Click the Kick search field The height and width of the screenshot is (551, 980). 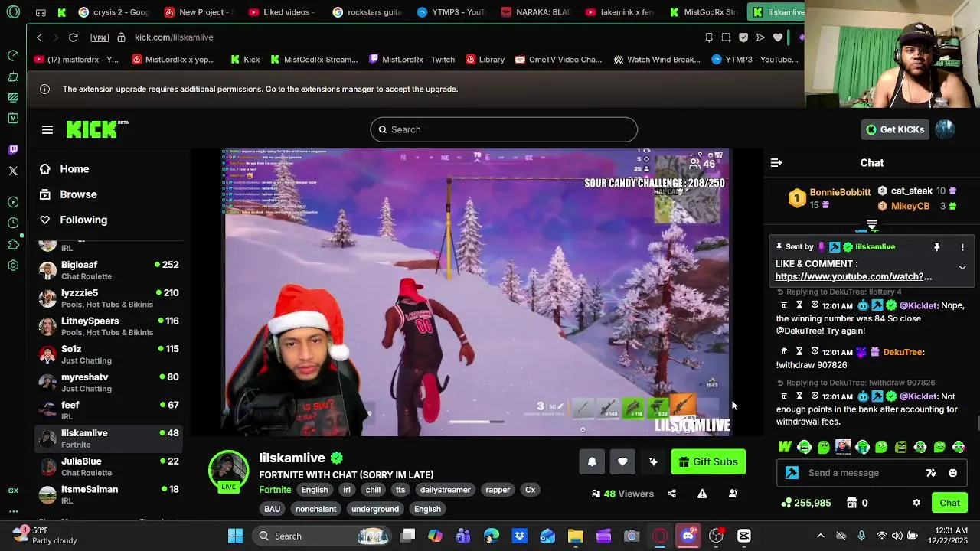click(504, 129)
